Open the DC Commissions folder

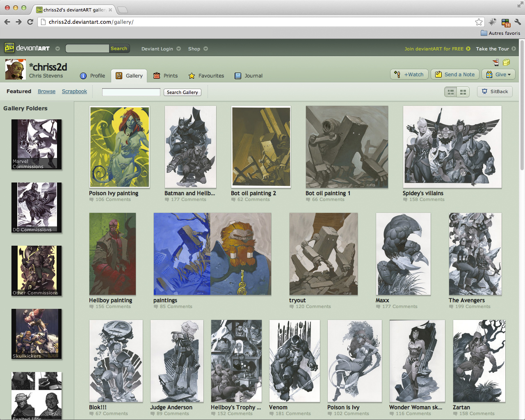point(37,208)
